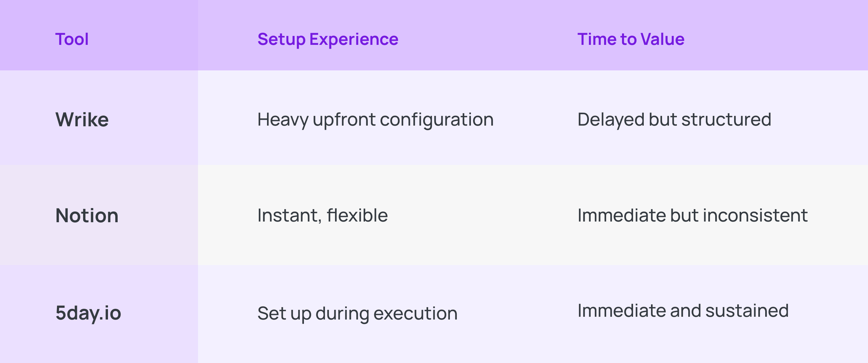Click the Tool column header

coord(72,39)
